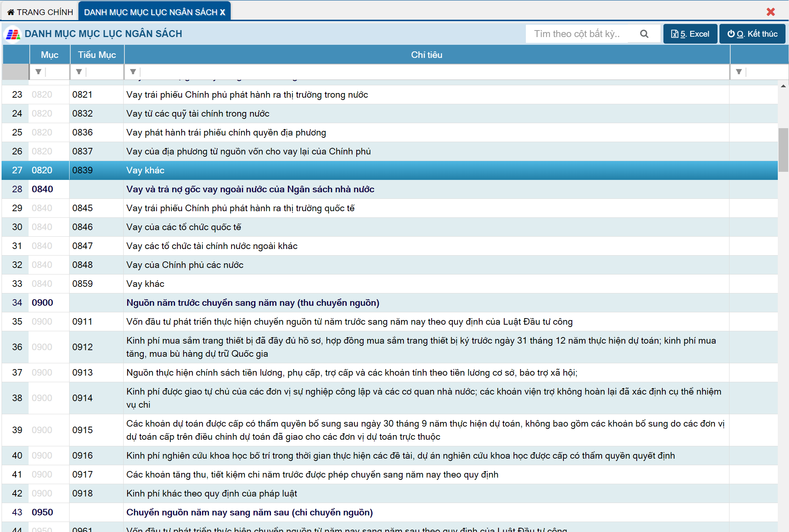The height and width of the screenshot is (532, 789).
Task: Select Danh mục mục lục ngân sách tab
Action: pyautogui.click(x=150, y=12)
